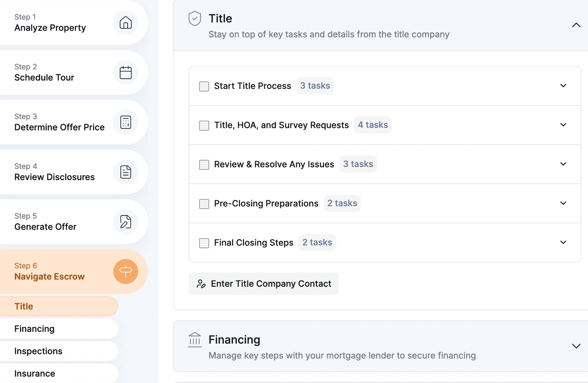This screenshot has height=383, width=588.
Task: Click the orange signpost icon for Navigate Escrow
Action: 125,271
